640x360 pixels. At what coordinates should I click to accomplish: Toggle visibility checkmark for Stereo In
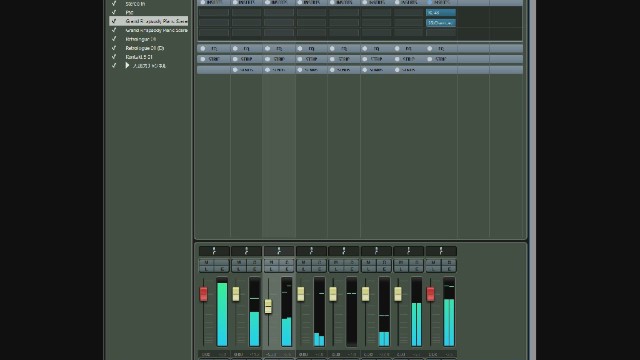(114, 3)
